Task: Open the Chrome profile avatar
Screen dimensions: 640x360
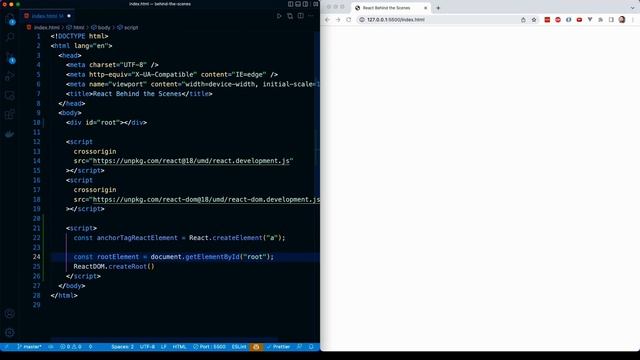Action: [622, 20]
